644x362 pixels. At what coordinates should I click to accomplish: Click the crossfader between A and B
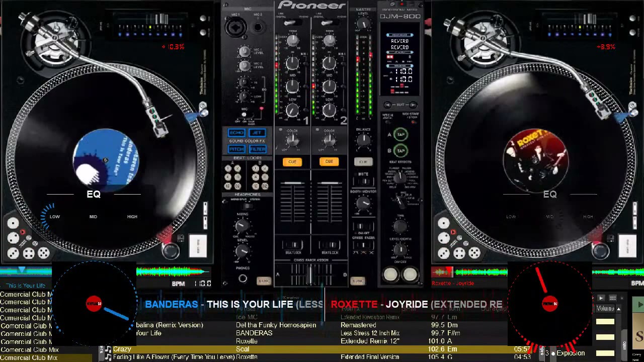tap(310, 275)
